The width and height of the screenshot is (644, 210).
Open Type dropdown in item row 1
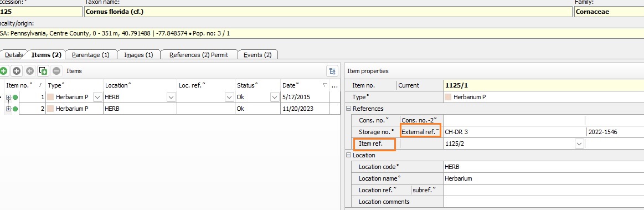tap(98, 98)
